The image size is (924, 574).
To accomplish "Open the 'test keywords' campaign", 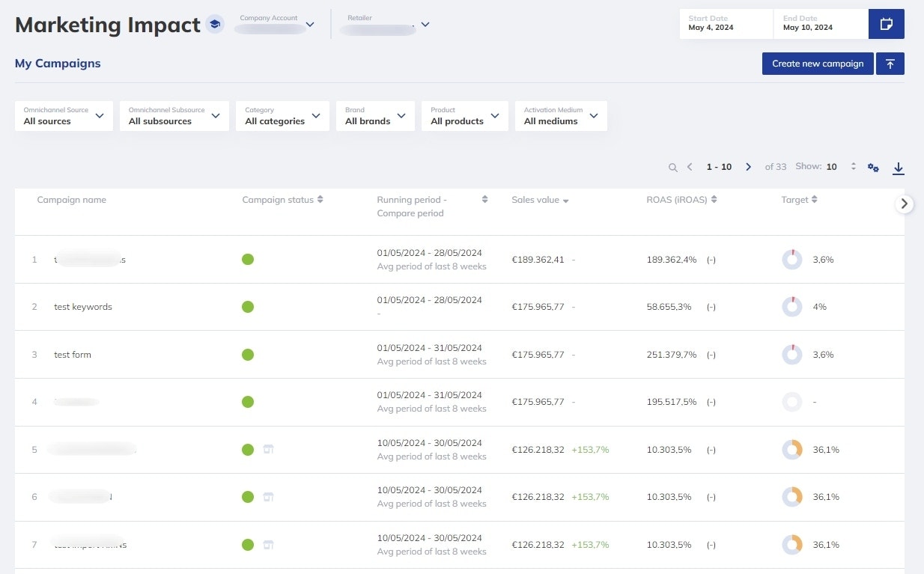I will 83,307.
